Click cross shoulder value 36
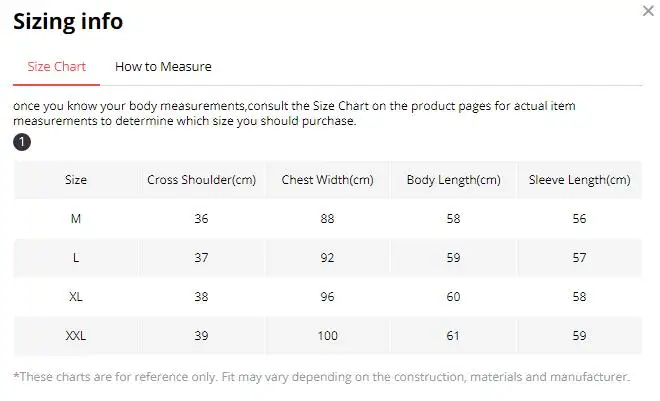The width and height of the screenshot is (660, 401). click(202, 219)
